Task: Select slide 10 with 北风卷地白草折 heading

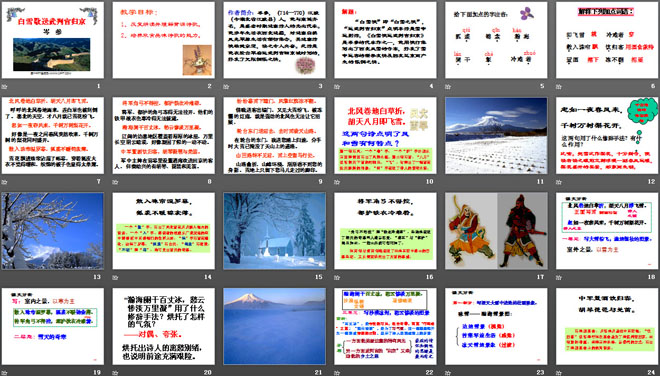Action: click(x=385, y=136)
